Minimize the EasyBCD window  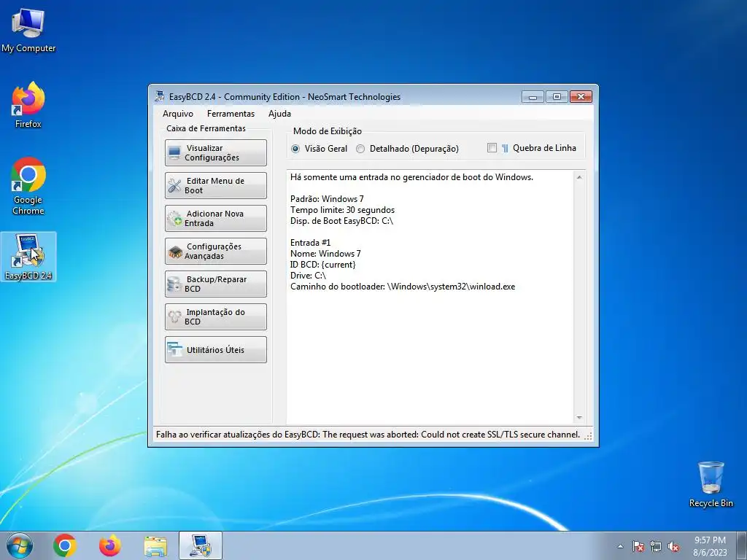[x=533, y=97]
